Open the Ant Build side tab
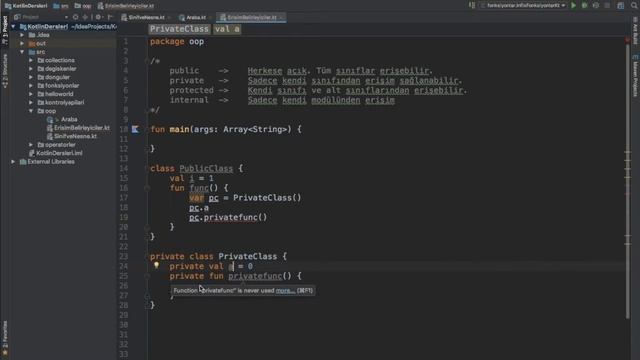This screenshot has width=640, height=360. click(x=635, y=31)
